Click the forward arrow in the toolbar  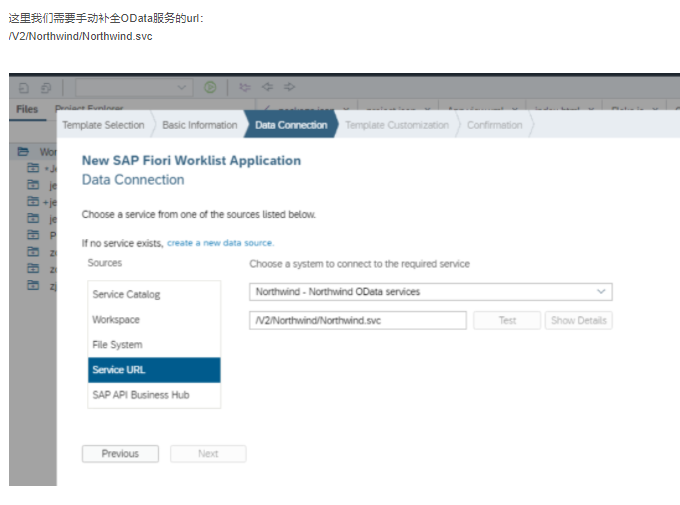tap(290, 87)
